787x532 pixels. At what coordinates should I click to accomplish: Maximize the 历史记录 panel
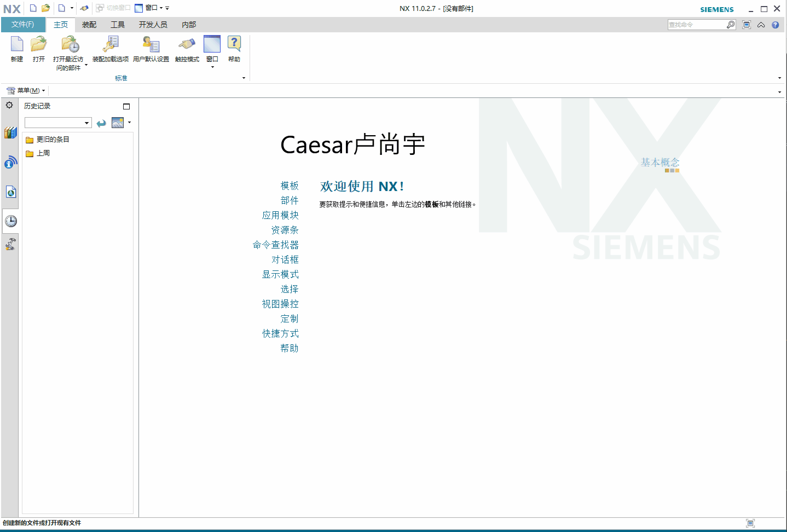pyautogui.click(x=126, y=107)
